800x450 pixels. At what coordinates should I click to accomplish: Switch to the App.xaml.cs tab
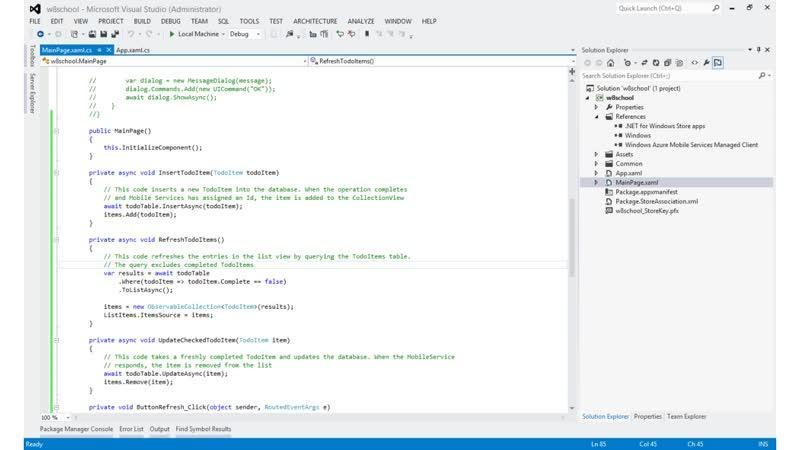pos(133,49)
